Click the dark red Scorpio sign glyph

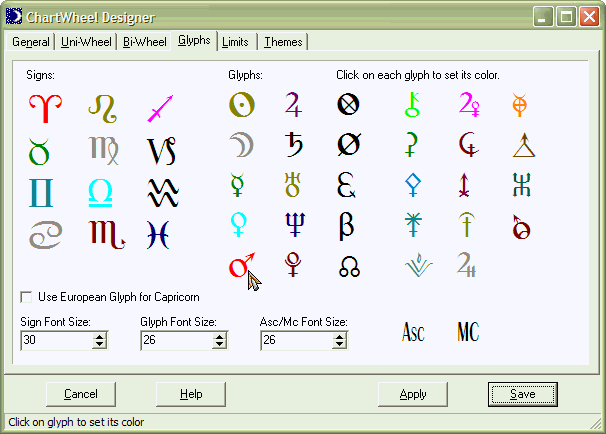click(x=107, y=234)
